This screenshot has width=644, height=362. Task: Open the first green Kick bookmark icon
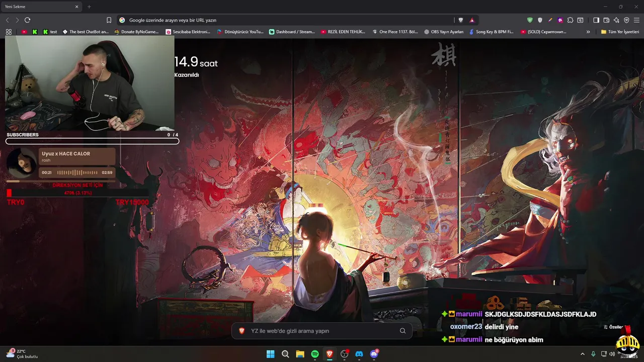(35, 32)
